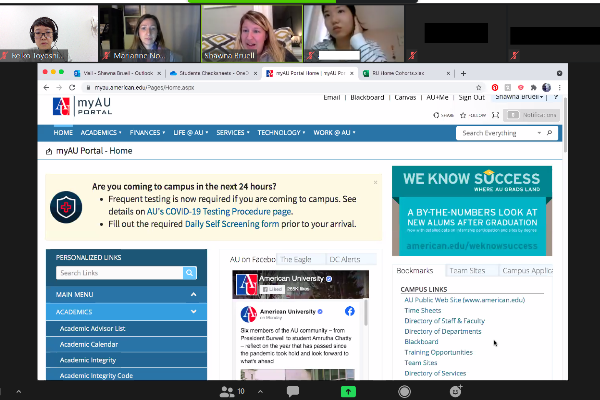Open Academic Advisor List
This screenshot has height=400, width=600.
click(x=92, y=328)
